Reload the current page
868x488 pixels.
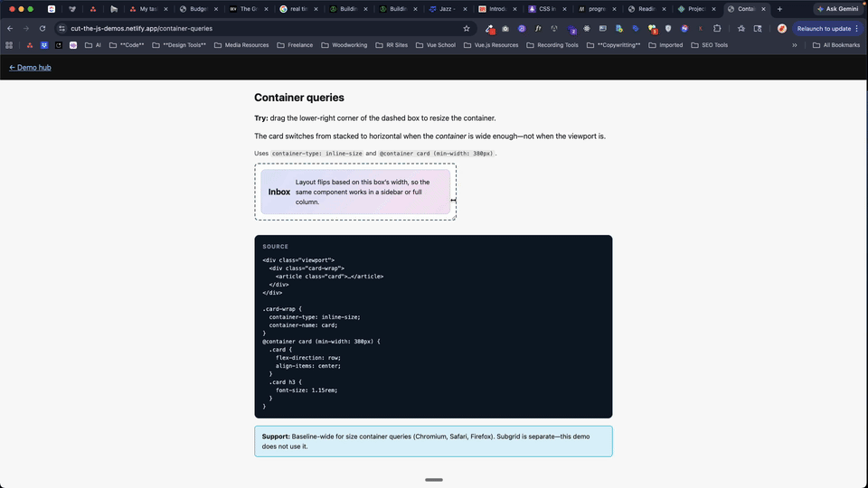click(42, 28)
